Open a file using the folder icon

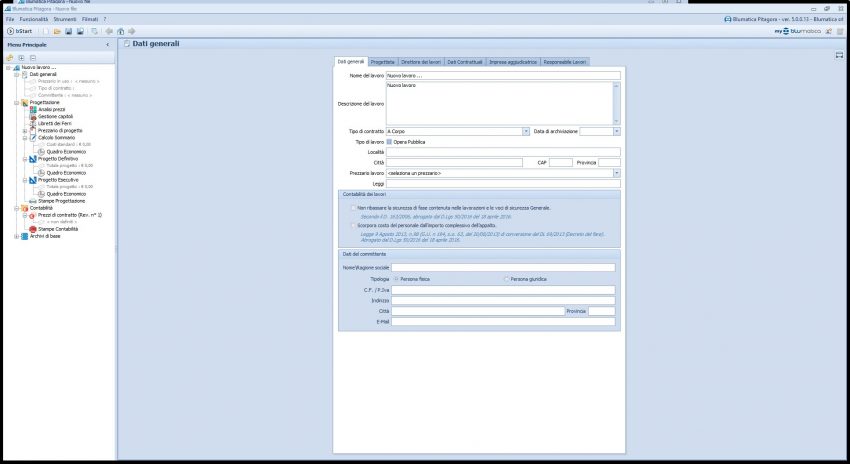pyautogui.click(x=57, y=31)
